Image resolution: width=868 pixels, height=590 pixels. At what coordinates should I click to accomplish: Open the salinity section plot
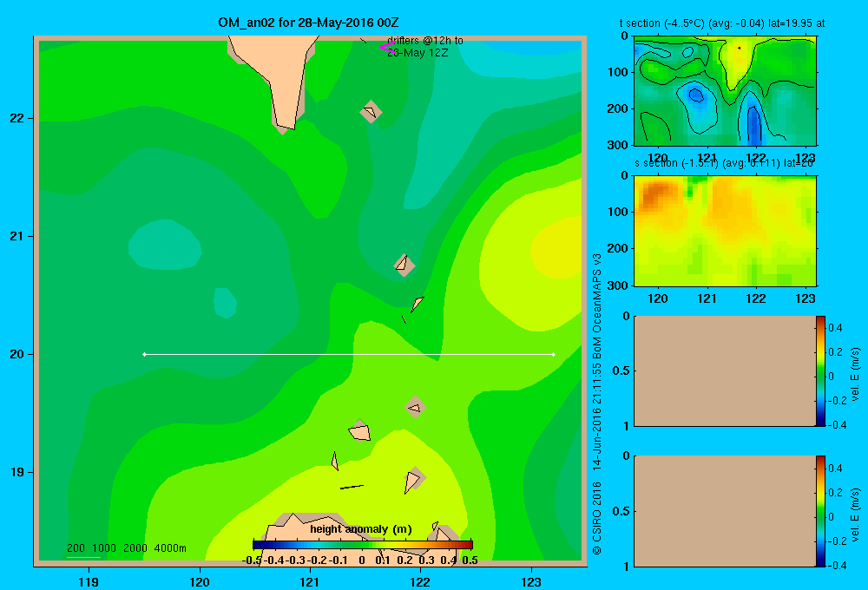coord(725,230)
